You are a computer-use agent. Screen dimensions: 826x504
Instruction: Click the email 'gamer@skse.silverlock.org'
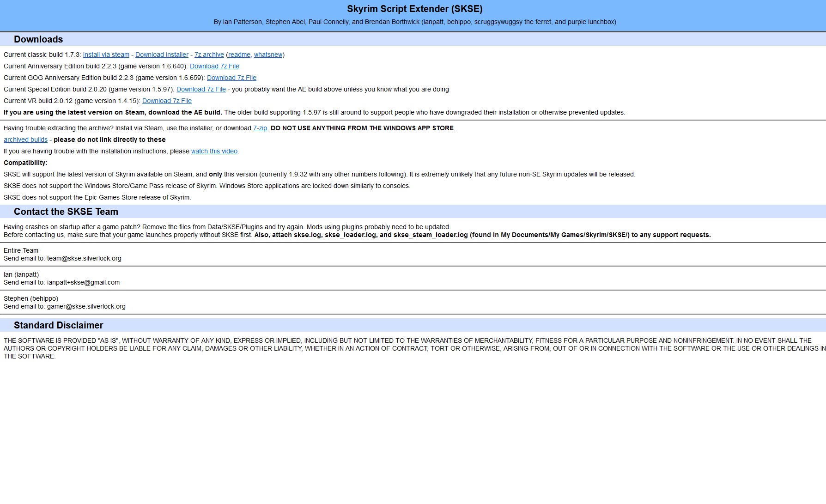(x=86, y=306)
